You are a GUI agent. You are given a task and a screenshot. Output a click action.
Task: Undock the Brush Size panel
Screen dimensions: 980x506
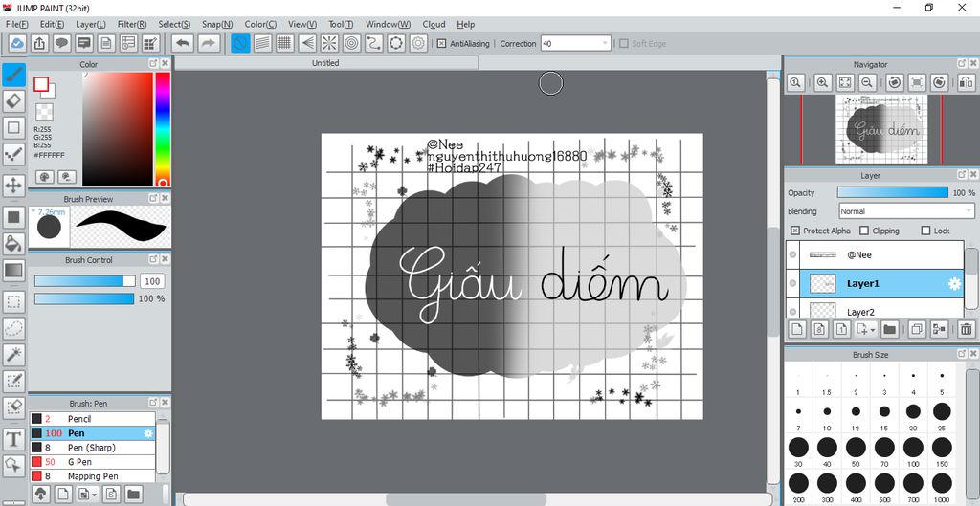coord(961,354)
